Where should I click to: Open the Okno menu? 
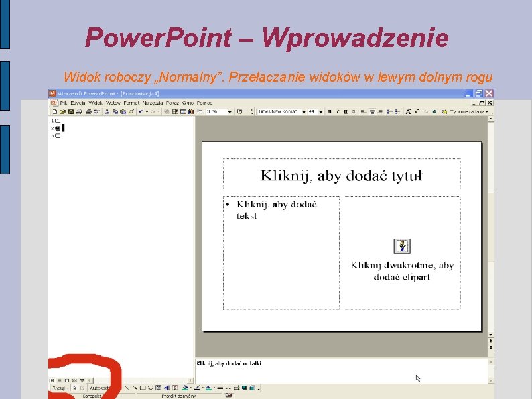(x=188, y=103)
